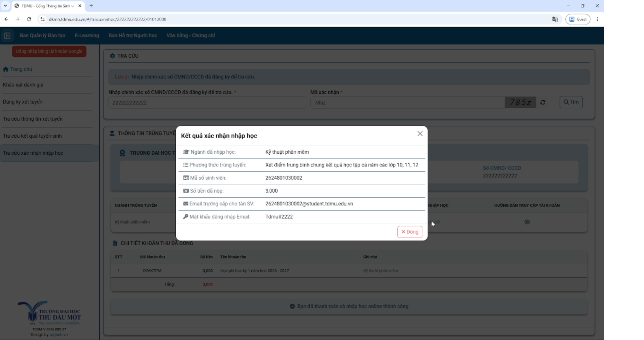The width and height of the screenshot is (644, 340).
Task: Click the home icon beside Trang chủ
Action: tap(6, 69)
